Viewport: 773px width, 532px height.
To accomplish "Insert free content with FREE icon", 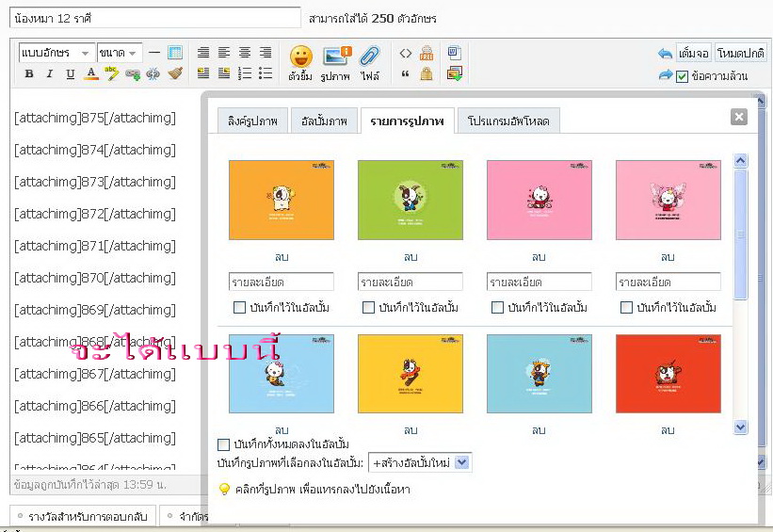I will coord(427,53).
